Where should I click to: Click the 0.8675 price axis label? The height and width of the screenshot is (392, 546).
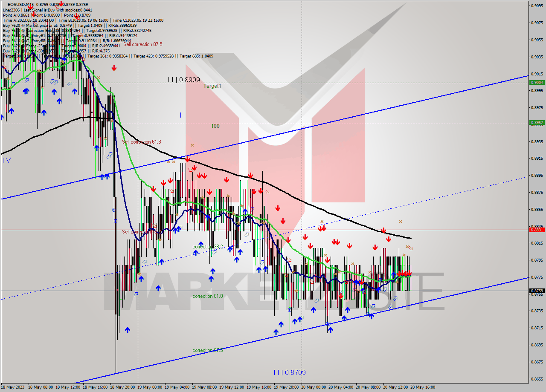click(x=537, y=362)
